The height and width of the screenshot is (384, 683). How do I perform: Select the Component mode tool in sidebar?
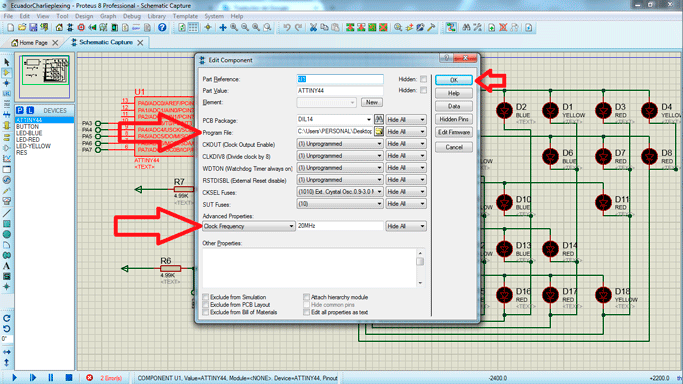pos(7,73)
